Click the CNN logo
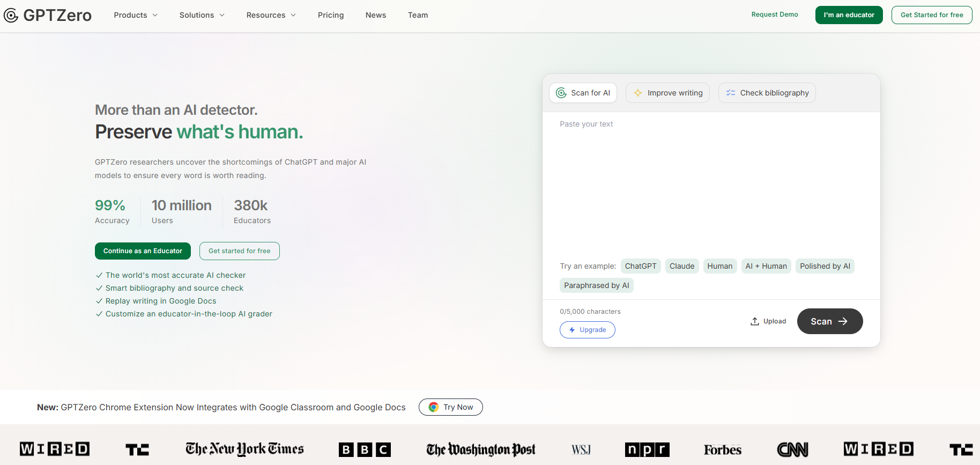The image size is (980, 465). (792, 449)
